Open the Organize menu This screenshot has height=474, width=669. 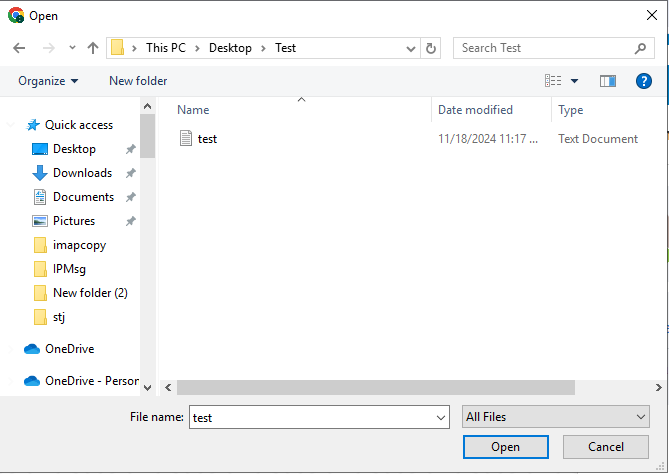pyautogui.click(x=48, y=81)
